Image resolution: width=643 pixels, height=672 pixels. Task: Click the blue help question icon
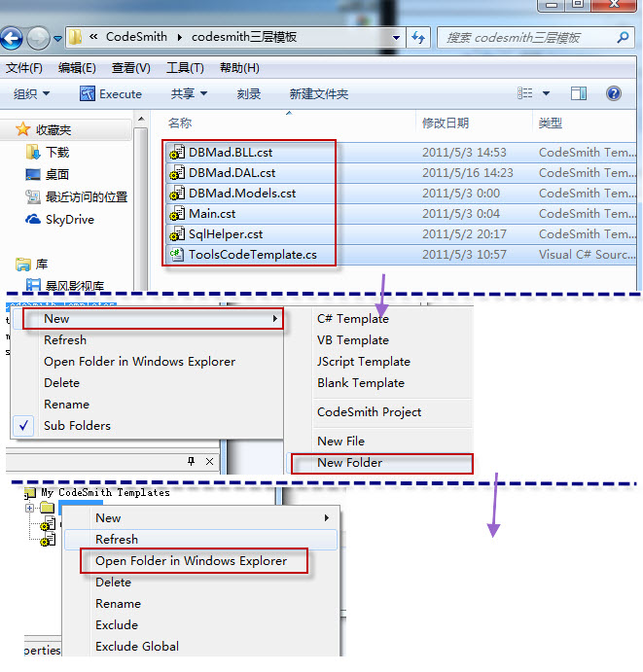[614, 93]
